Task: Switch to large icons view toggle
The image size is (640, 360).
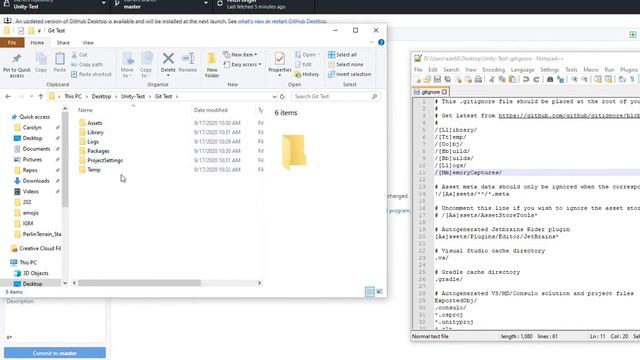Action: click(380, 291)
